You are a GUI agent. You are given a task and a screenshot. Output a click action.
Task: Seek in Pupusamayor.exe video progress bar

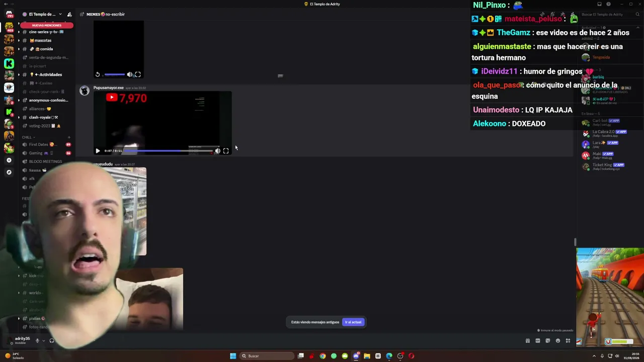click(x=168, y=151)
